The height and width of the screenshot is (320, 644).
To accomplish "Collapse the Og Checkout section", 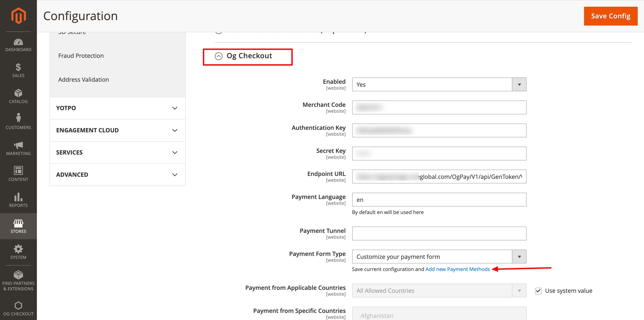I will [248, 56].
